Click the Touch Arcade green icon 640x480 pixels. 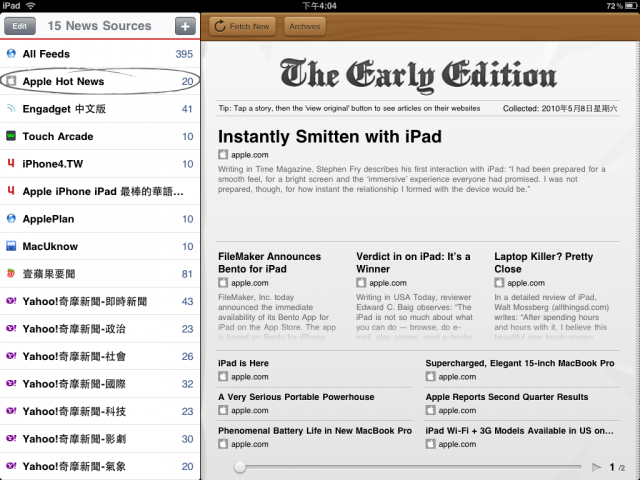pos(11,136)
